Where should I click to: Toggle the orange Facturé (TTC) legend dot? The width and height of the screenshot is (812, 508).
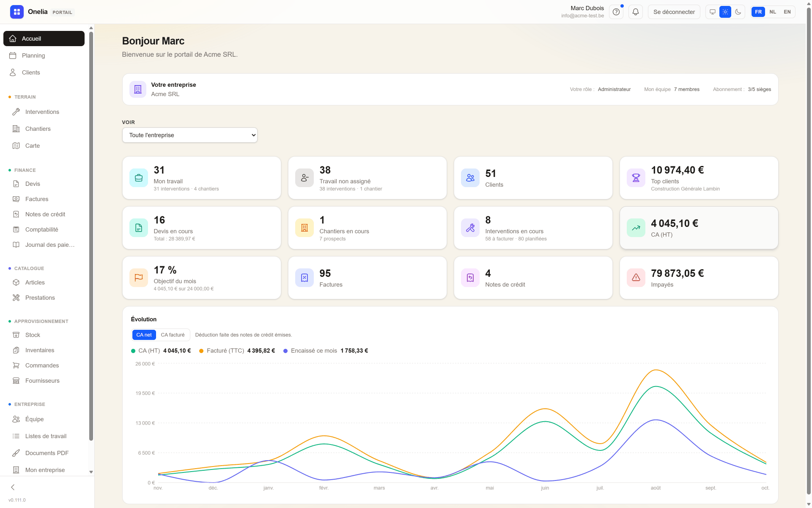[x=201, y=351]
